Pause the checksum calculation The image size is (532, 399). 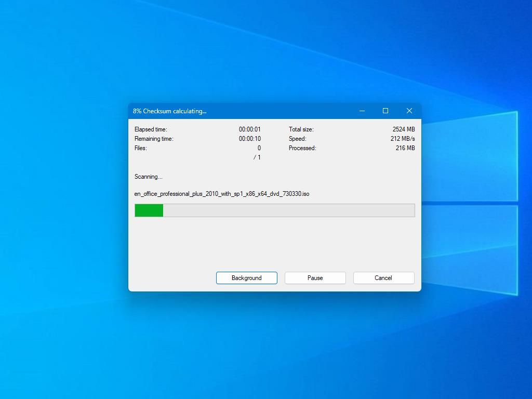click(315, 278)
